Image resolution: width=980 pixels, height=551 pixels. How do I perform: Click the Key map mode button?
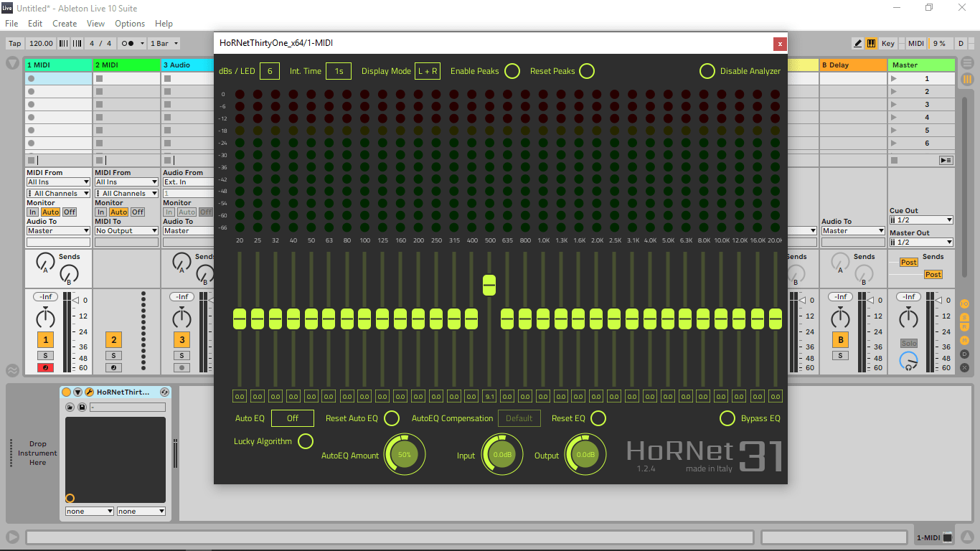[x=888, y=43]
